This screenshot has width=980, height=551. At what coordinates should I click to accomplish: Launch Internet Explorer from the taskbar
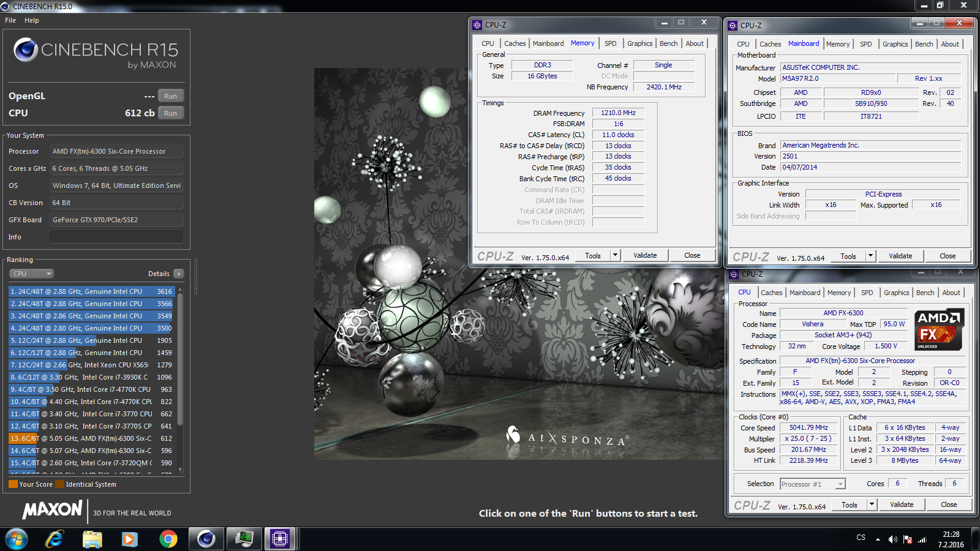click(55, 539)
